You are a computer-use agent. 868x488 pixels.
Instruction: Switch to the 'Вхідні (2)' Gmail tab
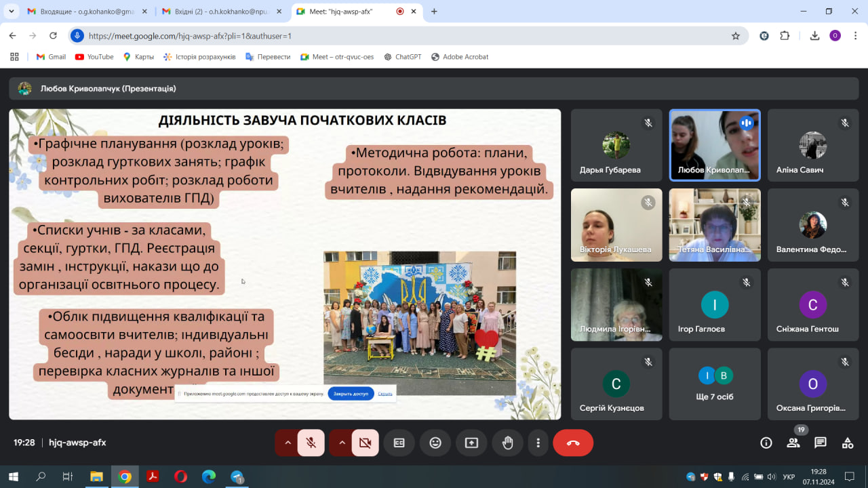click(222, 12)
